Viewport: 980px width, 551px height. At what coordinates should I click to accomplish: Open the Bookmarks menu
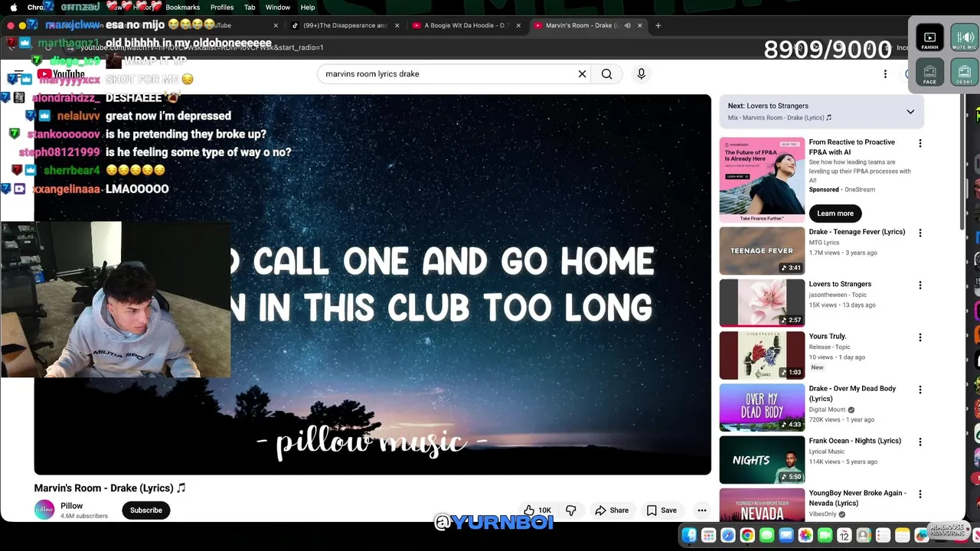pyautogui.click(x=182, y=7)
